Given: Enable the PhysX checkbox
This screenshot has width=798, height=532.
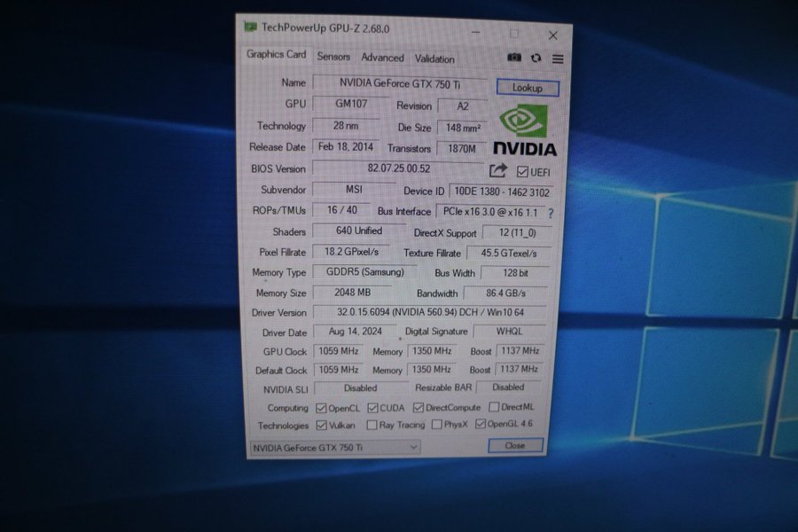Looking at the screenshot, I should pyautogui.click(x=436, y=425).
